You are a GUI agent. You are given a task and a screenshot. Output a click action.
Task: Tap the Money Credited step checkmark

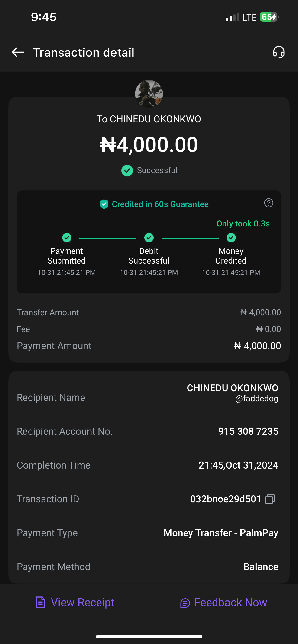(231, 237)
